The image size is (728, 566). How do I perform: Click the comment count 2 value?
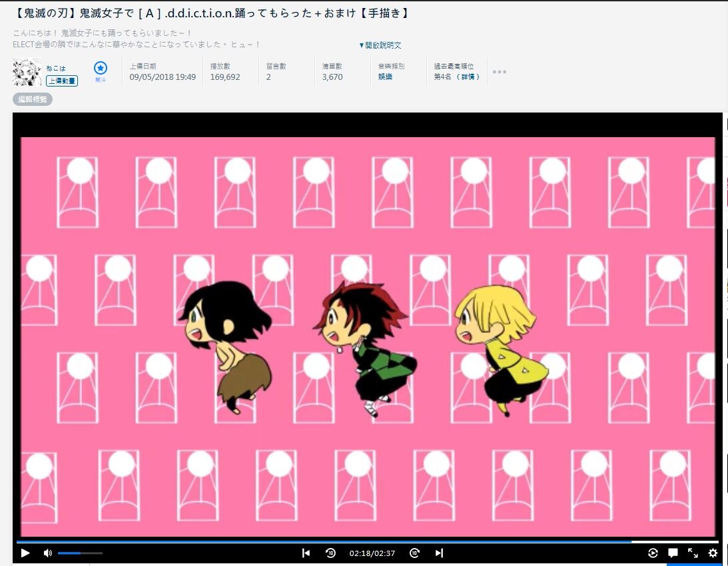tap(268, 77)
